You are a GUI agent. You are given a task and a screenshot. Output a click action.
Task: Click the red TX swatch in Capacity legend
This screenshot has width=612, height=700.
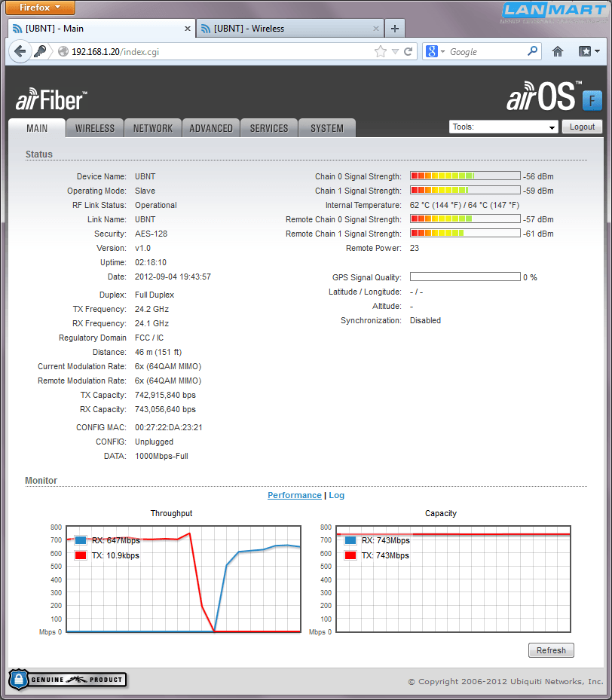[x=350, y=555]
